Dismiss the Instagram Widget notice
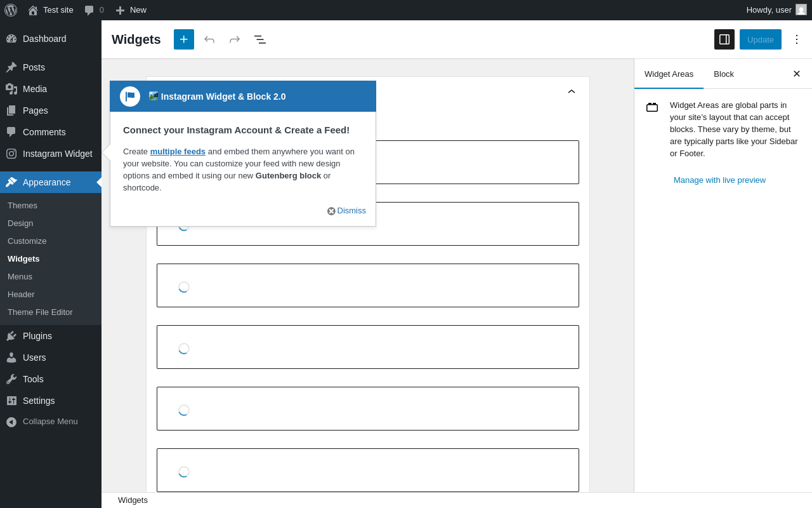Screen dimensions: 812x508 (x=346, y=211)
